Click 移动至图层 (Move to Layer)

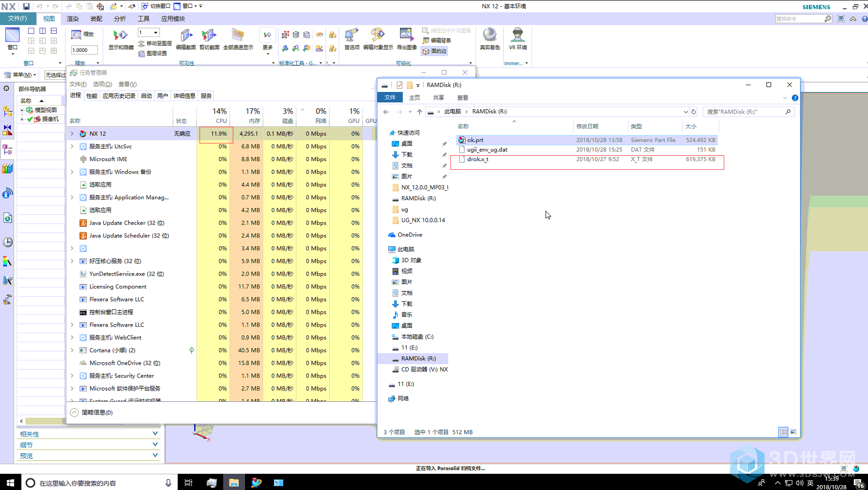(155, 44)
